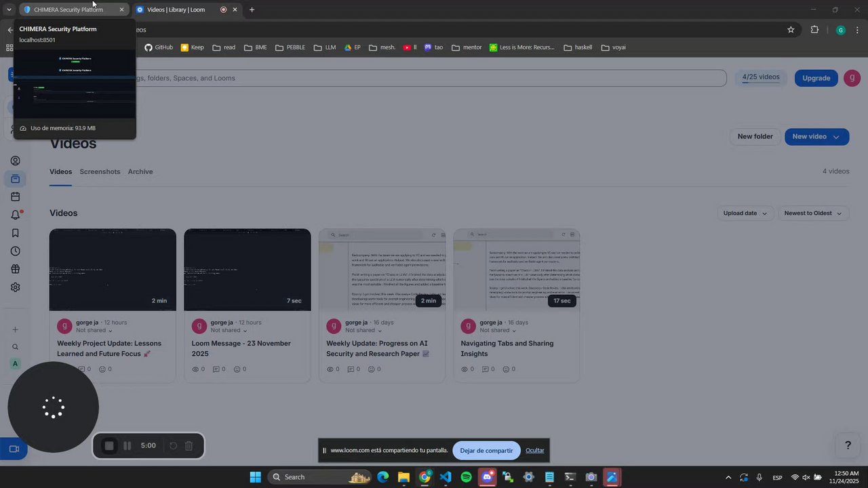Open Notifications bell in Loom sidebar

[x=15, y=215]
